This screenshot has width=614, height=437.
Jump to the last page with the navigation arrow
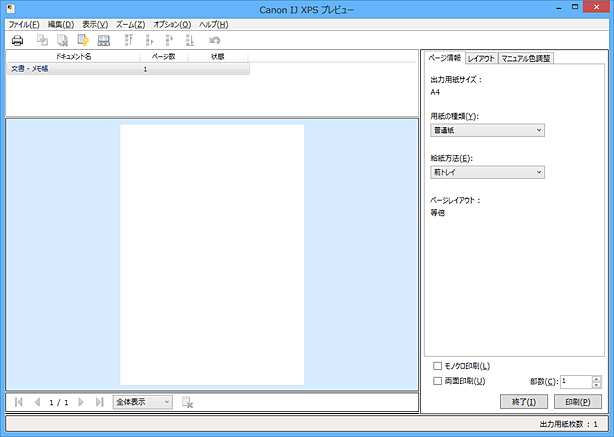point(99,402)
